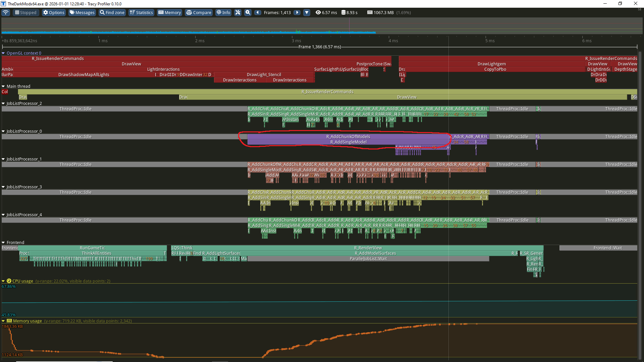Go to the previous frame
644x362 pixels.
258,12
